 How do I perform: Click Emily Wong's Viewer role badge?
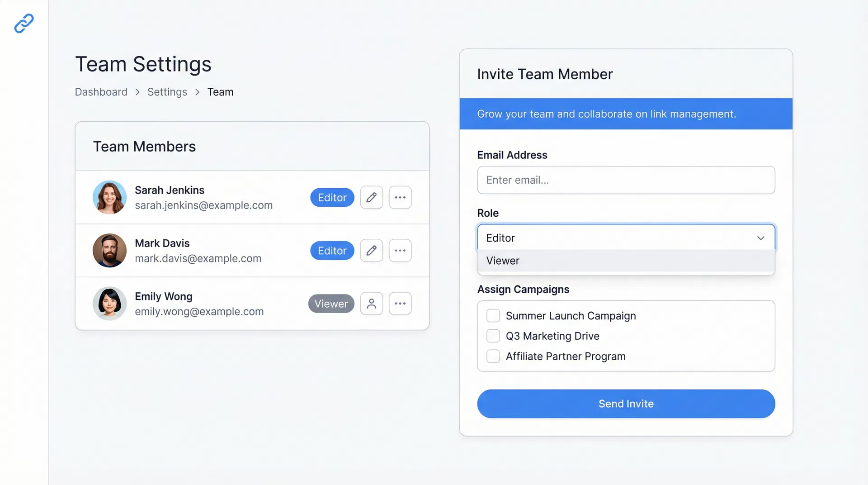tap(331, 304)
